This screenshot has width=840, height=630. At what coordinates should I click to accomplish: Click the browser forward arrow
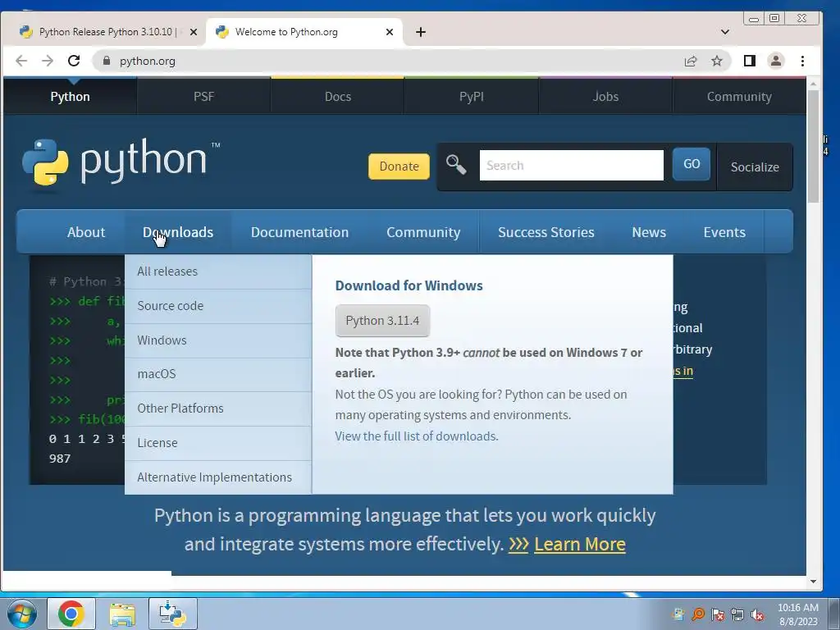tap(48, 61)
